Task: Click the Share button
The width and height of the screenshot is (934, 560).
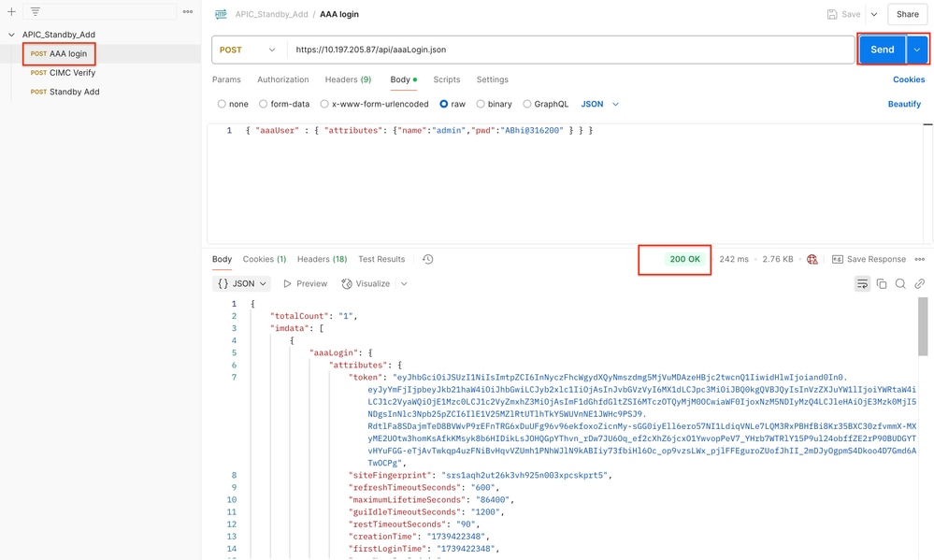Action: click(x=907, y=14)
